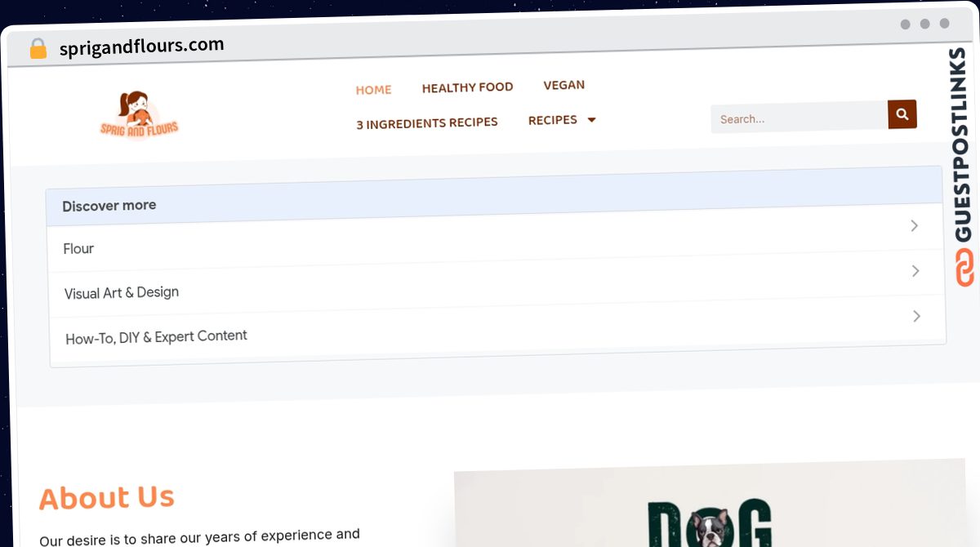Click the About Us heading
Screen dimensions: 980x547
click(107, 497)
